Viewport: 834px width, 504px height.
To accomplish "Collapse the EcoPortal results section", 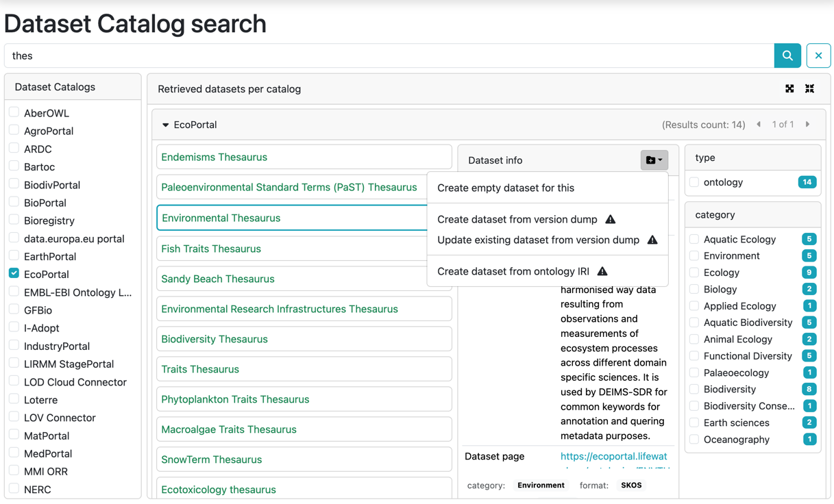I will coord(165,125).
